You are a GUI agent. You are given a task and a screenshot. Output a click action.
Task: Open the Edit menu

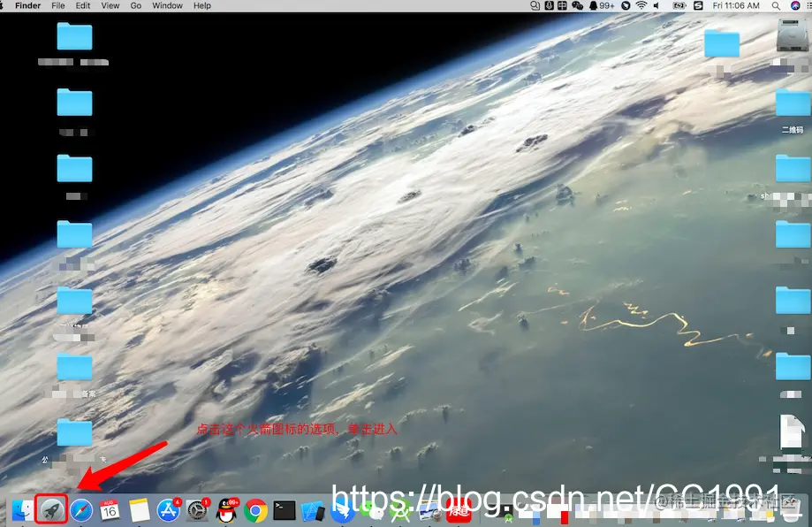pyautogui.click(x=83, y=5)
